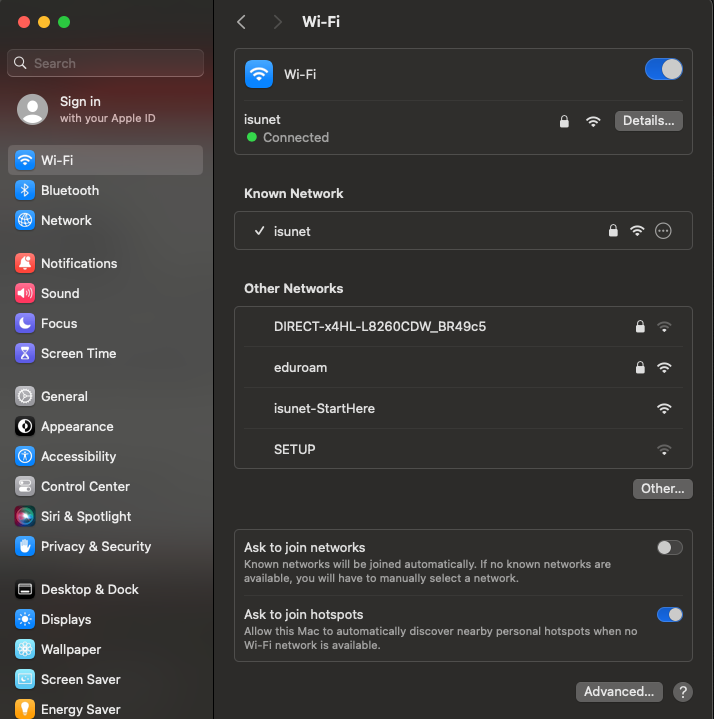
Task: Click lock icon beside DIRECT-x4HL network
Action: point(640,326)
